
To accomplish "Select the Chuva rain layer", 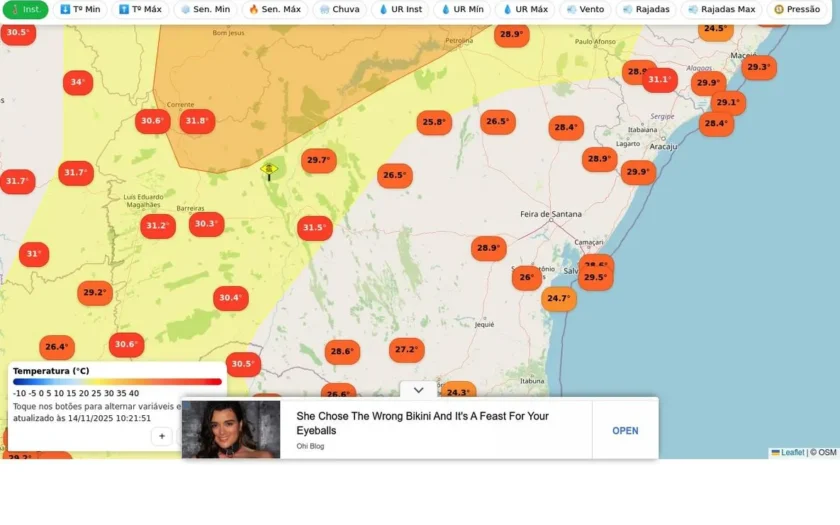I will click(340, 9).
